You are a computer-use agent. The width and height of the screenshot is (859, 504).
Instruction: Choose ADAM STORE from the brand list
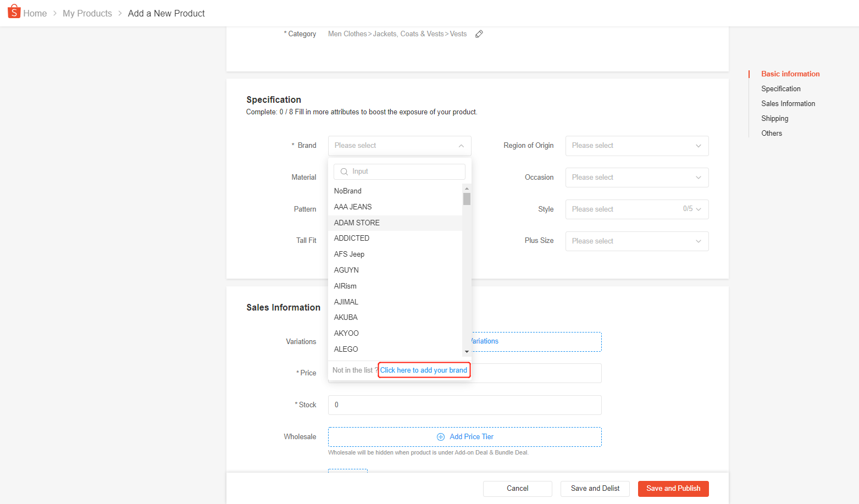tap(395, 223)
